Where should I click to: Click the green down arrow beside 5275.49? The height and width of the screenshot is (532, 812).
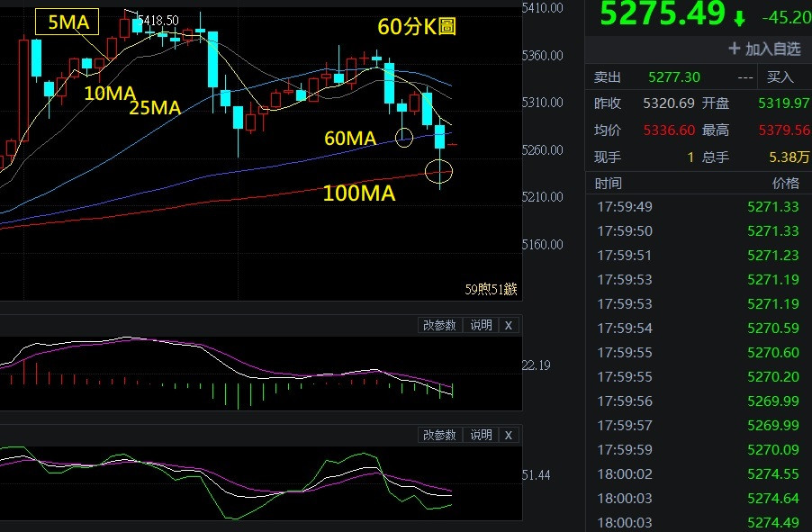click(x=739, y=18)
